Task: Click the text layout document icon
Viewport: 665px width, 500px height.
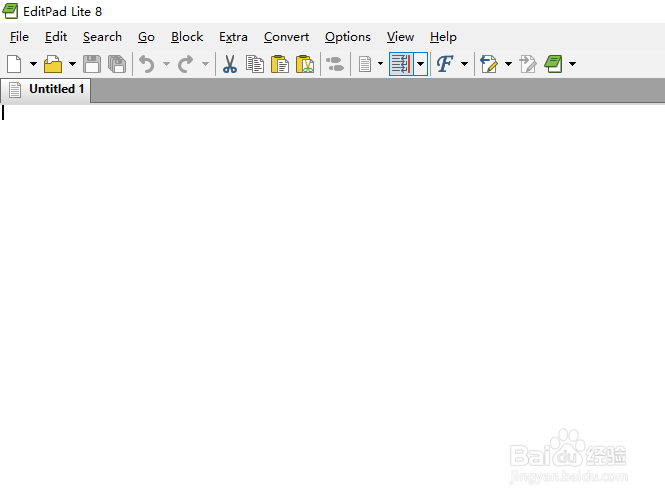Action: tap(365, 64)
